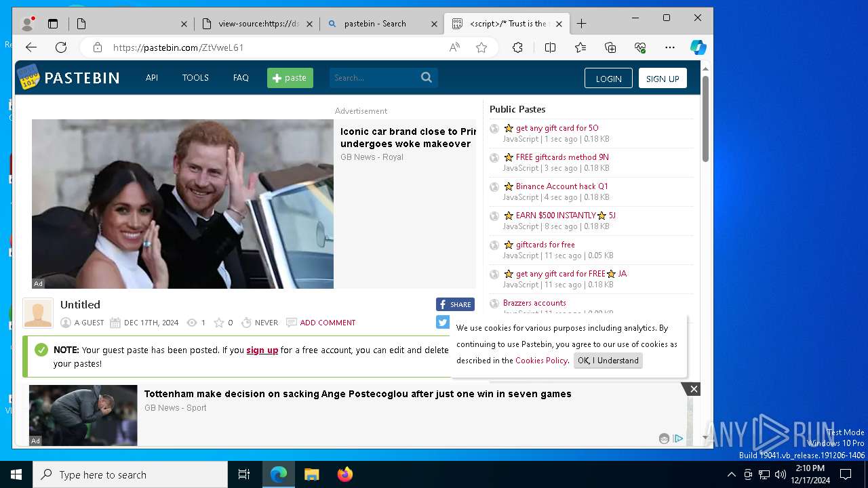Show hidden tray icons chevron
868x488 pixels.
732,474
